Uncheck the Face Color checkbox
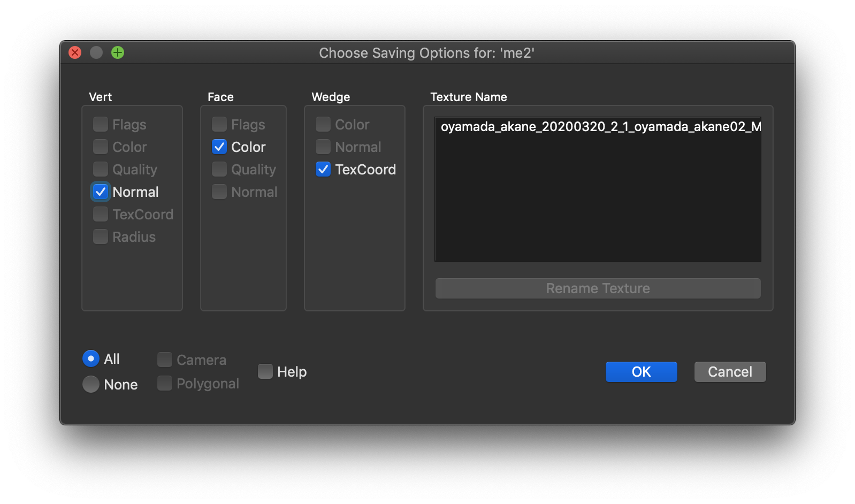 [x=219, y=147]
